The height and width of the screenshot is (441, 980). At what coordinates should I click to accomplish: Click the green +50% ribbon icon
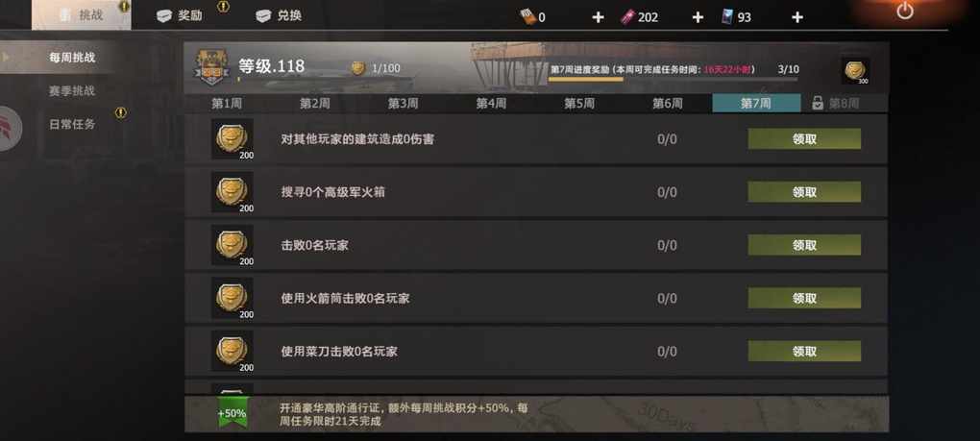tap(232, 413)
